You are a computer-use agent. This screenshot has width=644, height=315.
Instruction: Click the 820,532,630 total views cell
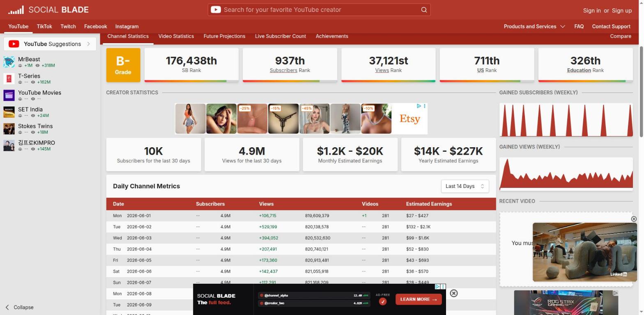(x=317, y=238)
